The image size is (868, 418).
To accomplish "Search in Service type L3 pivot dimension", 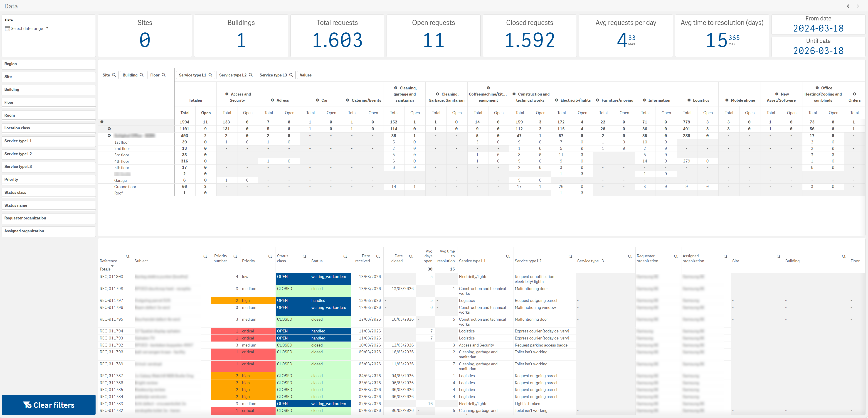I will (291, 75).
